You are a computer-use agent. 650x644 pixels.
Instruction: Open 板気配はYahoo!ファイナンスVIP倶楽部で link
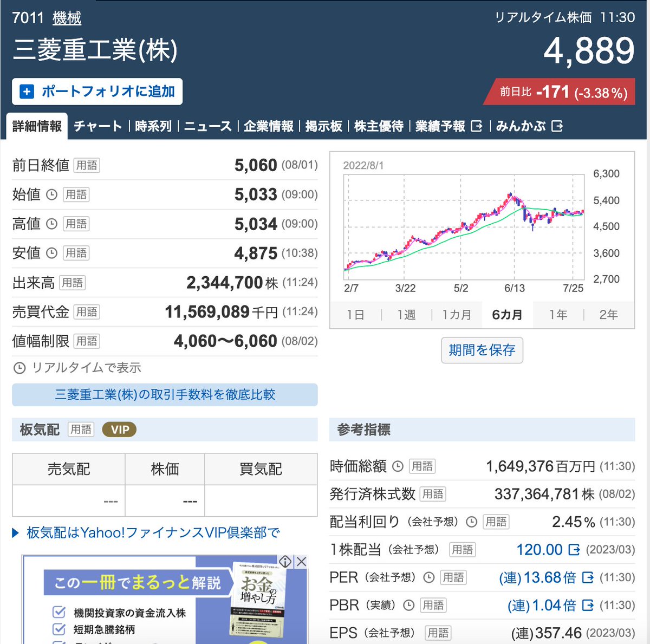point(153,533)
